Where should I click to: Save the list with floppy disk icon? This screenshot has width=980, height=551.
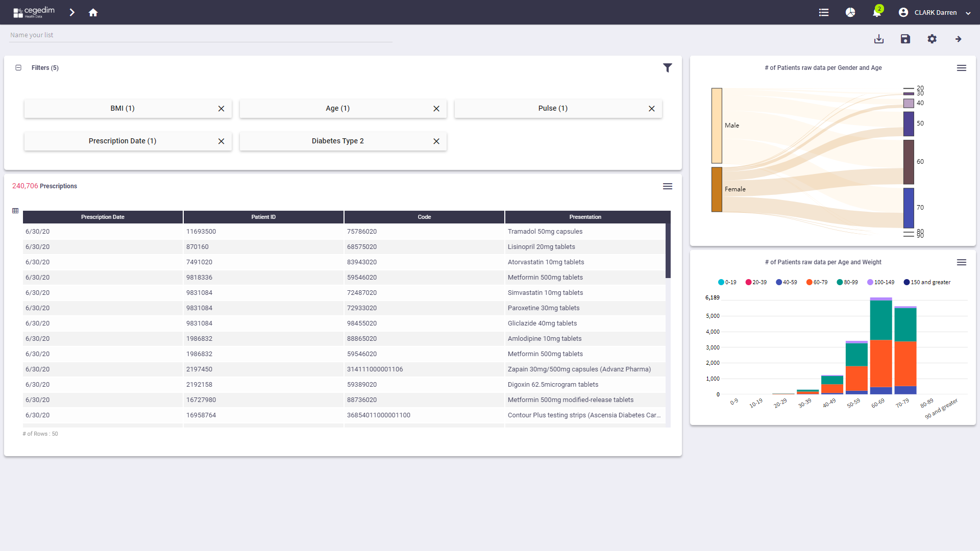pos(905,39)
